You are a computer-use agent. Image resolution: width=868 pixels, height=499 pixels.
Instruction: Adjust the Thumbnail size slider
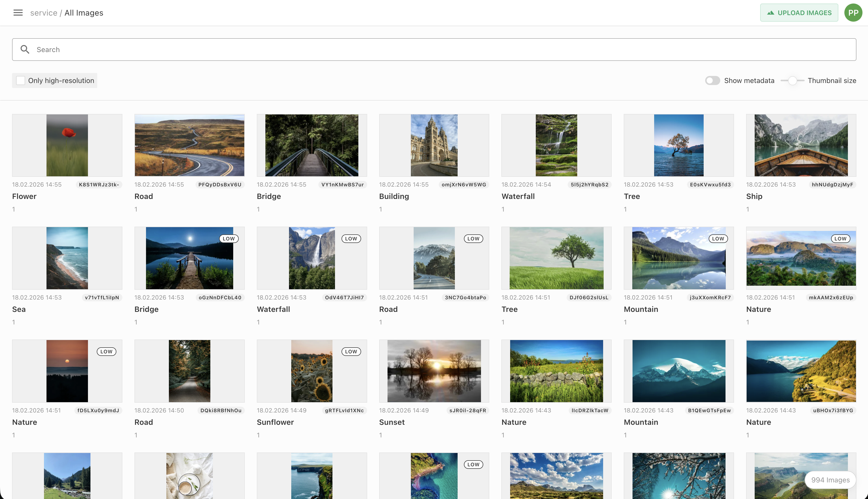tap(792, 80)
